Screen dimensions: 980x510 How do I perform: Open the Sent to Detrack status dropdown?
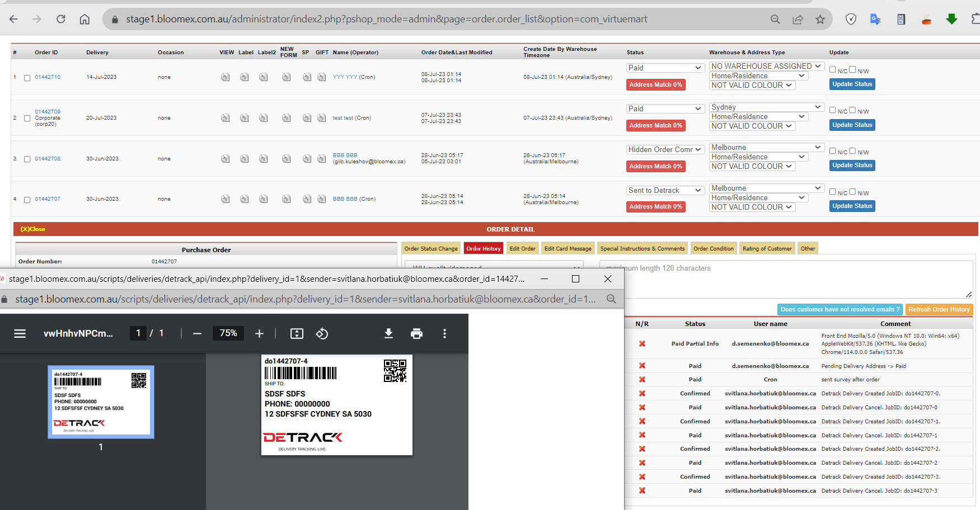[x=664, y=190]
